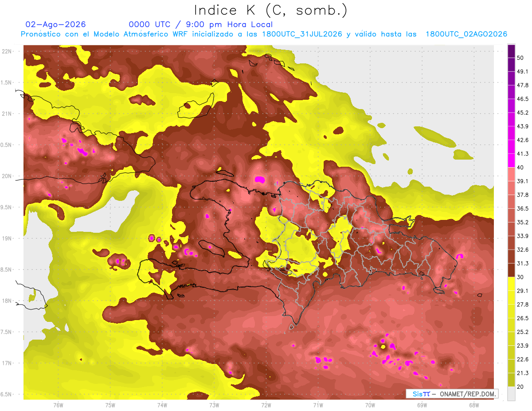Viewport: 532px width, 411px height.
Task: Click legend value '32.6'
Action: click(x=523, y=250)
